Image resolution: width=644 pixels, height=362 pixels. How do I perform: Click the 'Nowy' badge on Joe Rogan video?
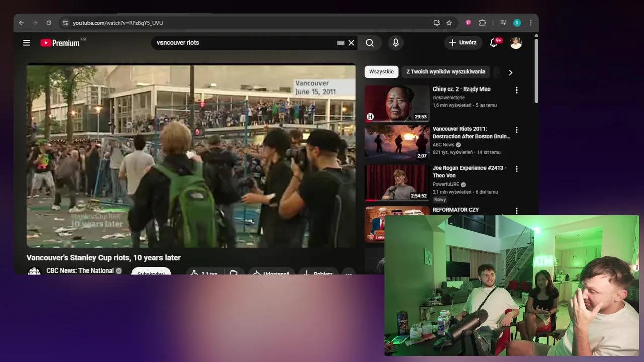pos(440,200)
